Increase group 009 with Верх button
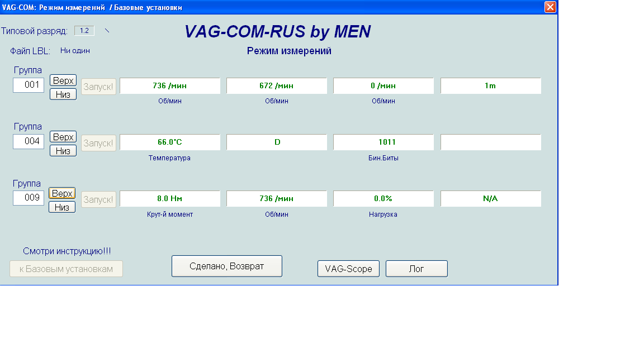The image size is (644, 362). click(62, 193)
